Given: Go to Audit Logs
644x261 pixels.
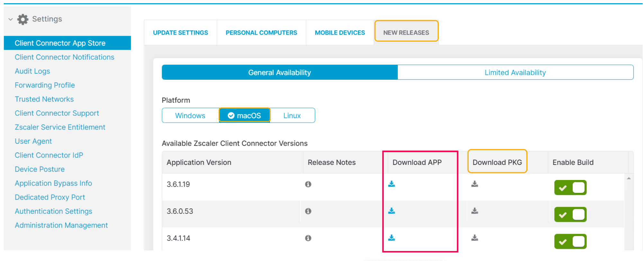Looking at the screenshot, I should (x=32, y=71).
